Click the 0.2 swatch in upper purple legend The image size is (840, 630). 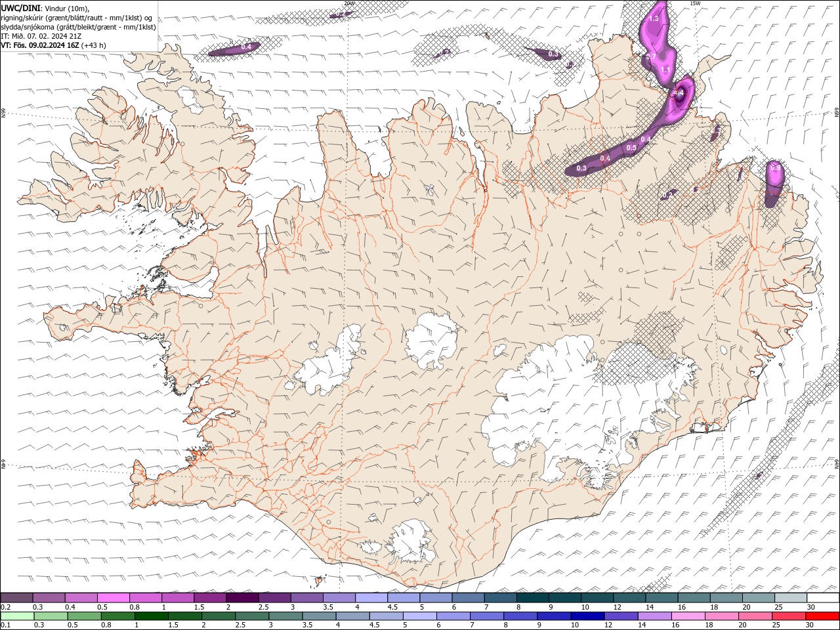[17, 598]
